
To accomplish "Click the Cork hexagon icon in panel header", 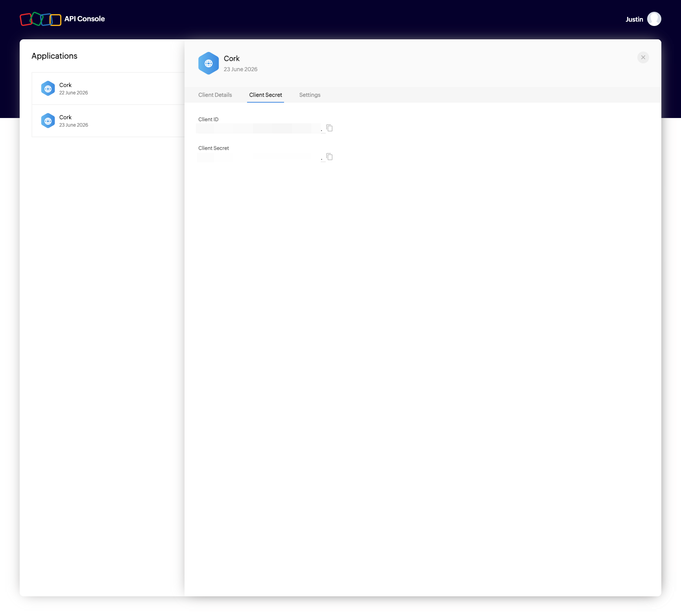I will tap(209, 63).
